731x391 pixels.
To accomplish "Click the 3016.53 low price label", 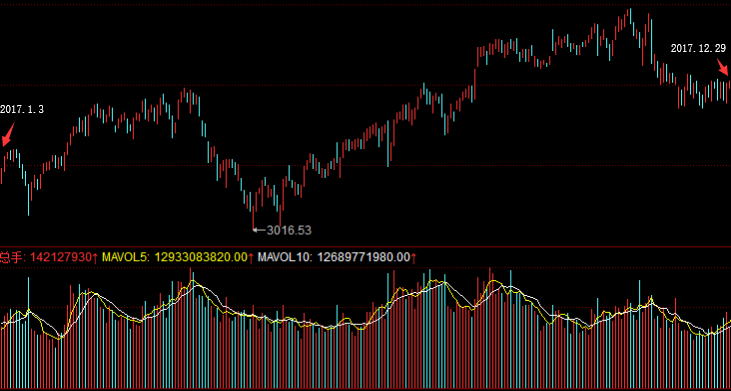I will (x=289, y=230).
